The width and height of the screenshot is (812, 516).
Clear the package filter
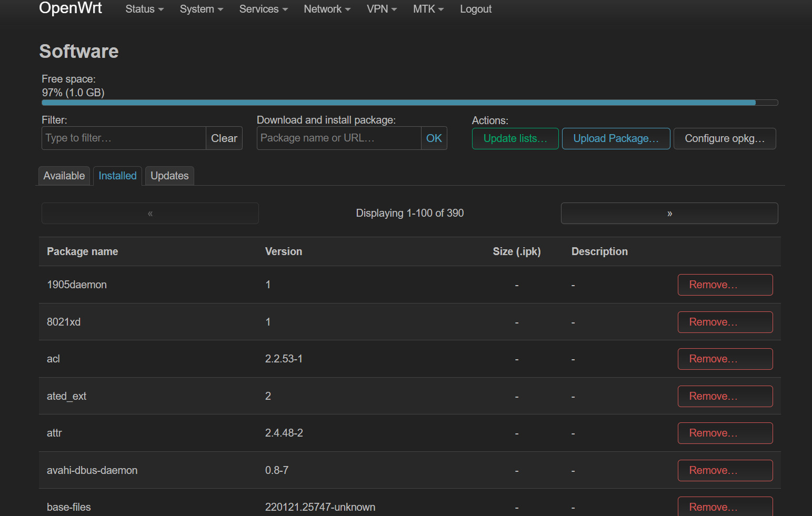tap(224, 138)
